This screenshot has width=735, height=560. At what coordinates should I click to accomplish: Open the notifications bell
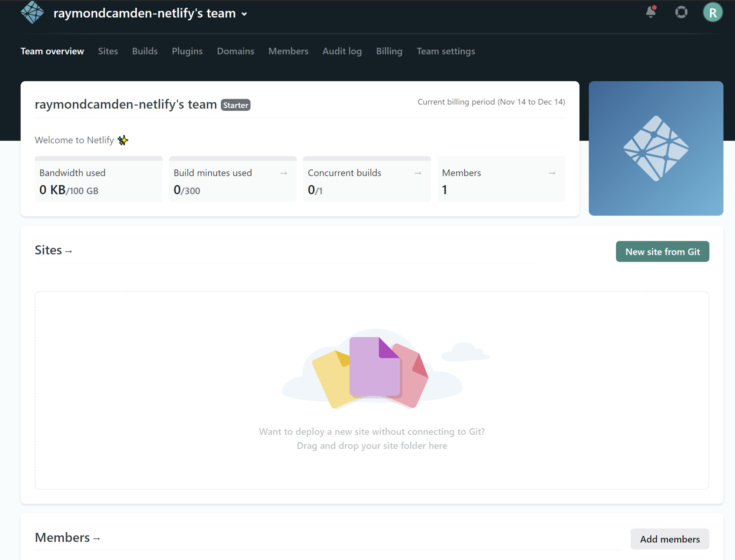point(651,12)
